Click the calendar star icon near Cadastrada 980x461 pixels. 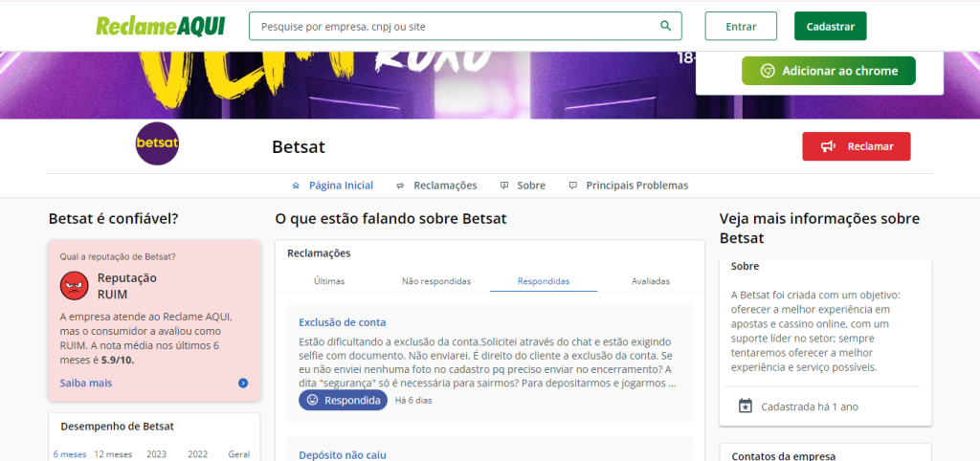coord(745,406)
